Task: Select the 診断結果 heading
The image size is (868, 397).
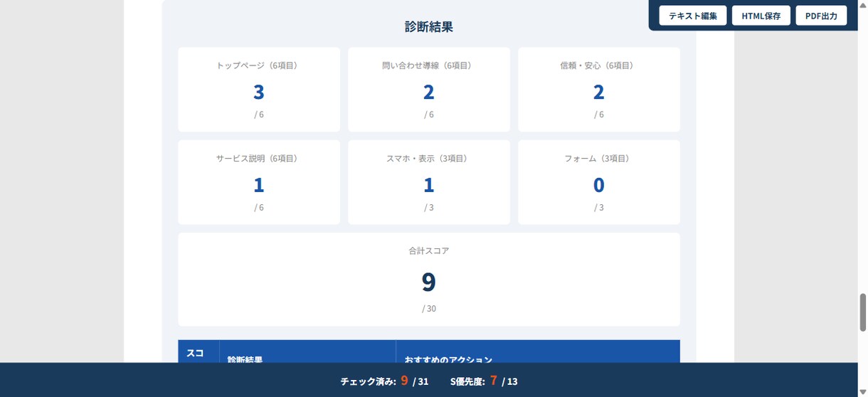Action: click(429, 27)
